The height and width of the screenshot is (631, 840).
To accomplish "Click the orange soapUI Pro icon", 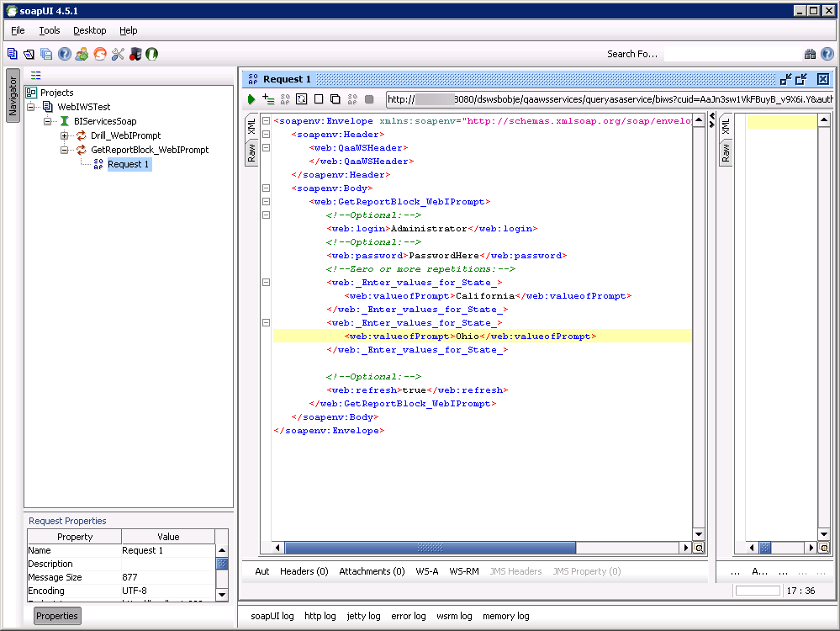I will tap(100, 54).
